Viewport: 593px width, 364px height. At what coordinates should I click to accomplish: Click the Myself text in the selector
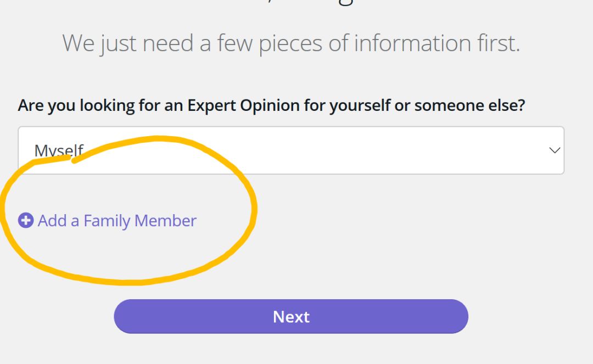[x=59, y=150]
